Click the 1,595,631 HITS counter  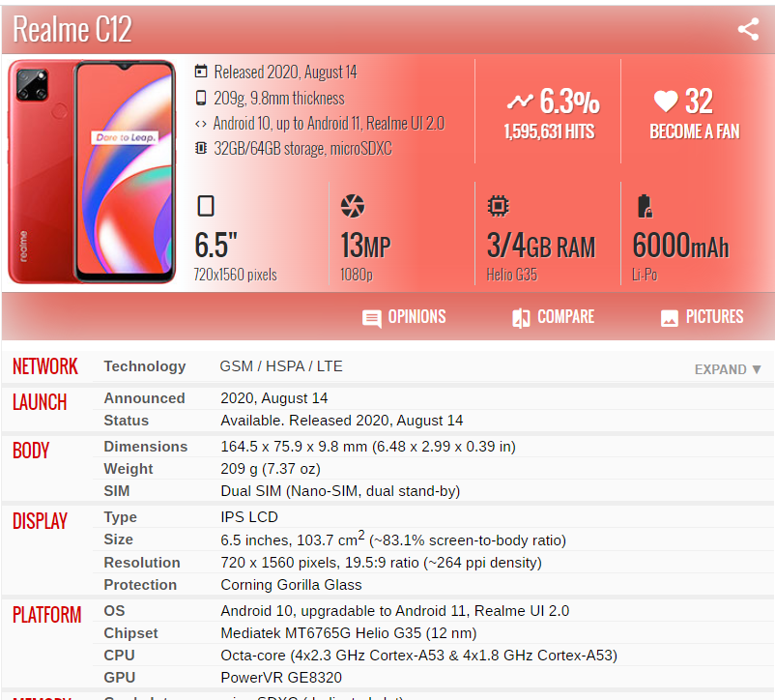click(549, 131)
